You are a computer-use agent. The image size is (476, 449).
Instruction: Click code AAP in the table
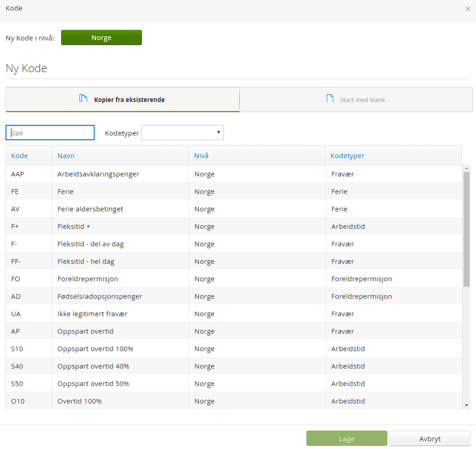17,174
